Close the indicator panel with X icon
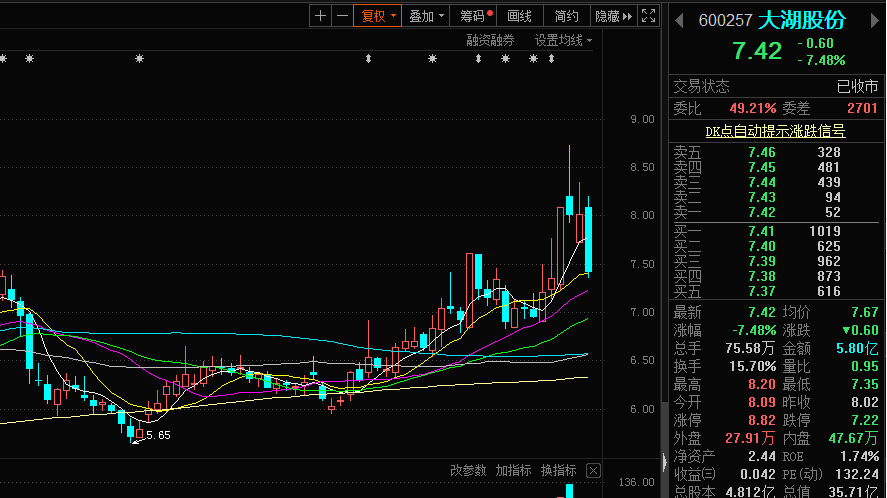 (x=593, y=470)
